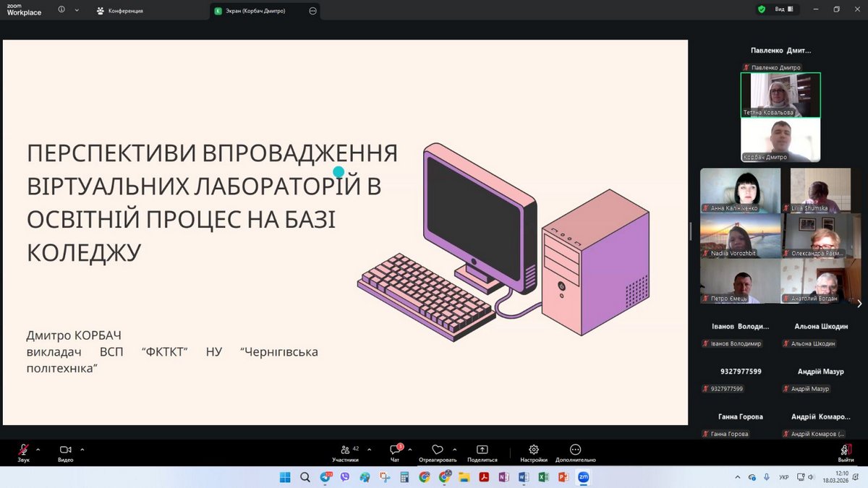Select Тетяна Ковальова video thumbnail

pos(780,94)
